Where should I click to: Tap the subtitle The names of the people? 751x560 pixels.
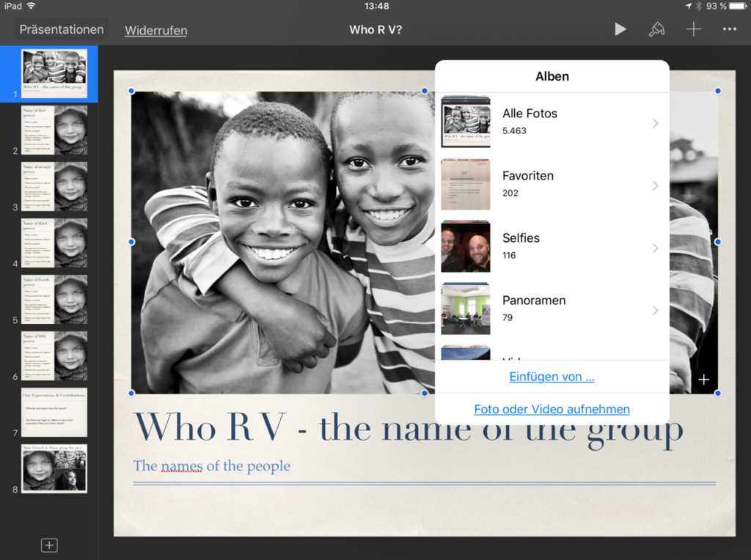[212, 465]
